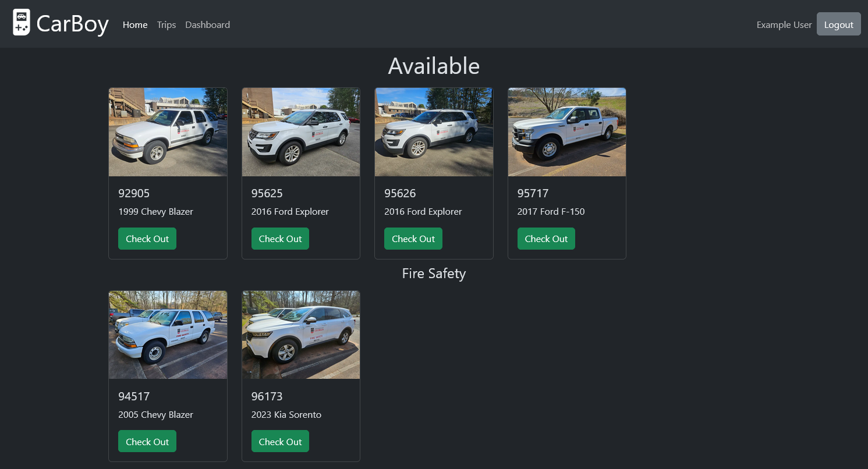The image size is (868, 469).
Task: Check out vehicle 92905 Chevy Blazer
Action: pyautogui.click(x=147, y=239)
